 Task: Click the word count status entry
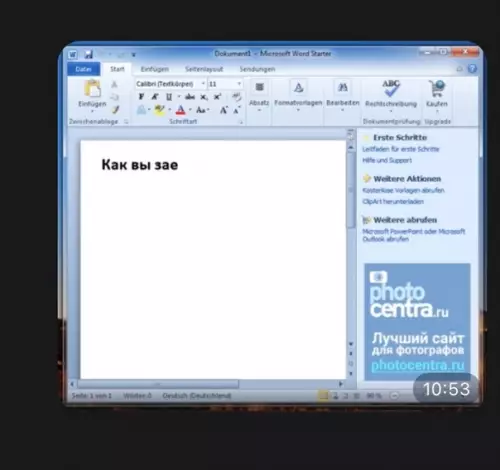click(x=137, y=396)
